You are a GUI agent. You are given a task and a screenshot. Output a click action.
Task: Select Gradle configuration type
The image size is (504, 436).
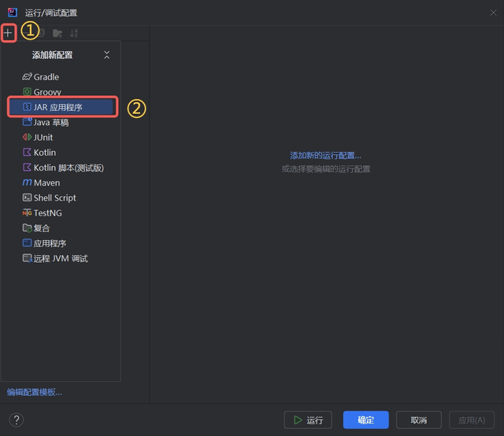[61, 77]
